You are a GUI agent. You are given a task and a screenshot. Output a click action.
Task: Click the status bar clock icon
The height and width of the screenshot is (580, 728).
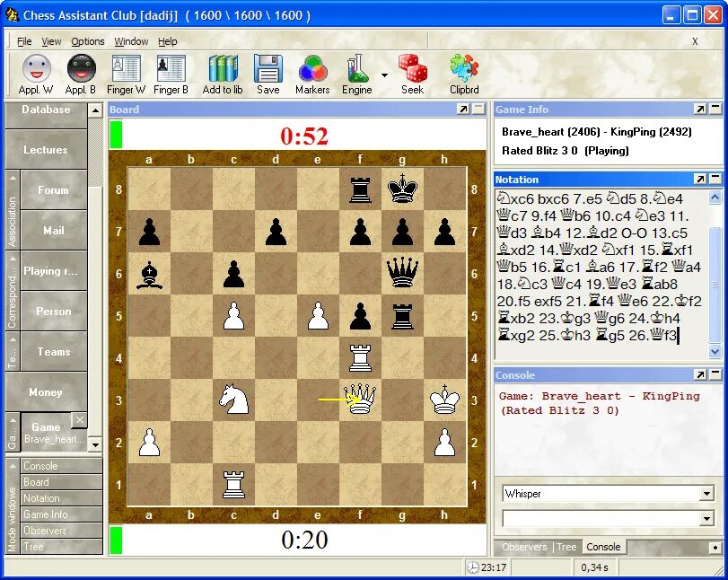[473, 567]
